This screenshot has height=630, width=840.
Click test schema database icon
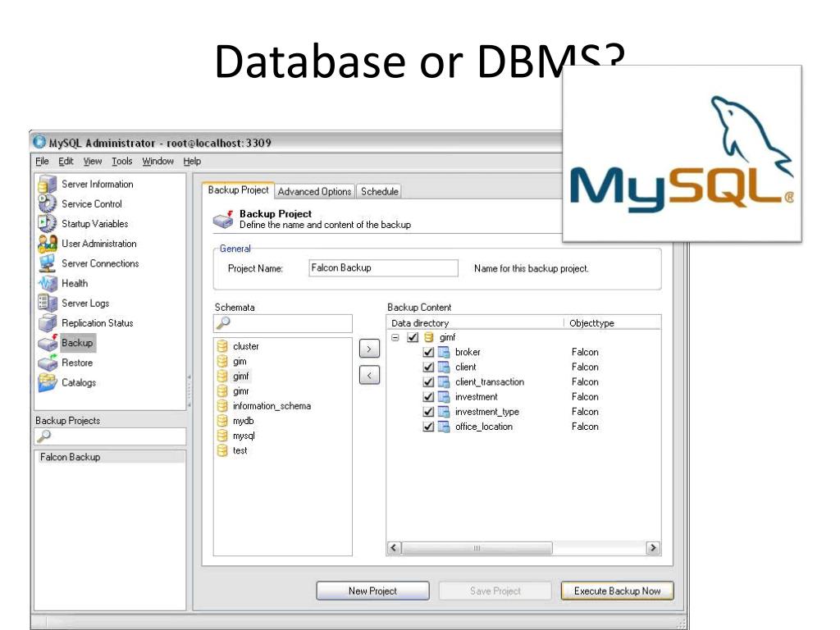[x=222, y=451]
